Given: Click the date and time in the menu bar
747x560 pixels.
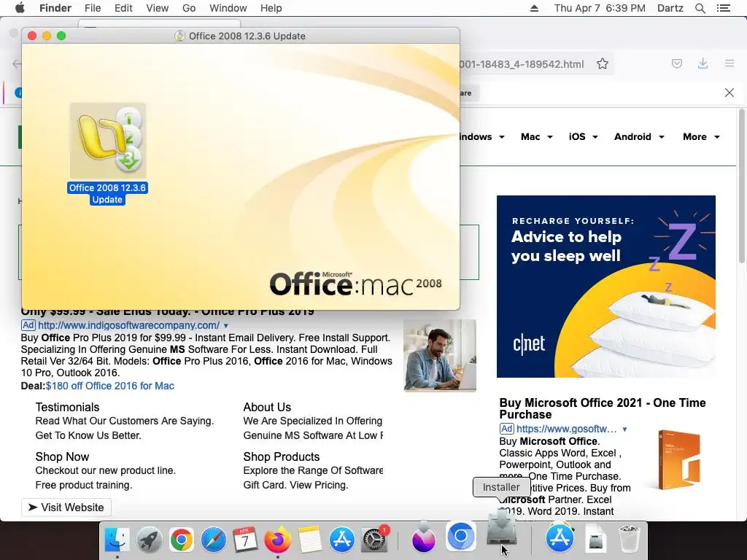Looking at the screenshot, I should (600, 8).
